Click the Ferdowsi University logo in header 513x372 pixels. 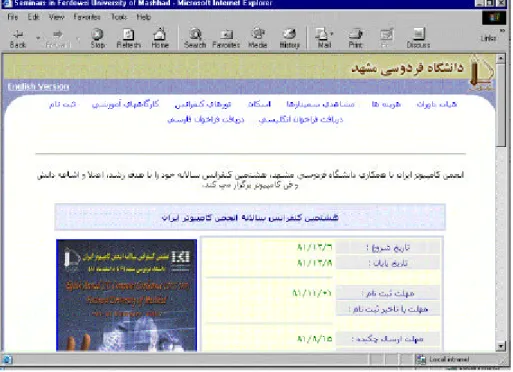tap(481, 73)
